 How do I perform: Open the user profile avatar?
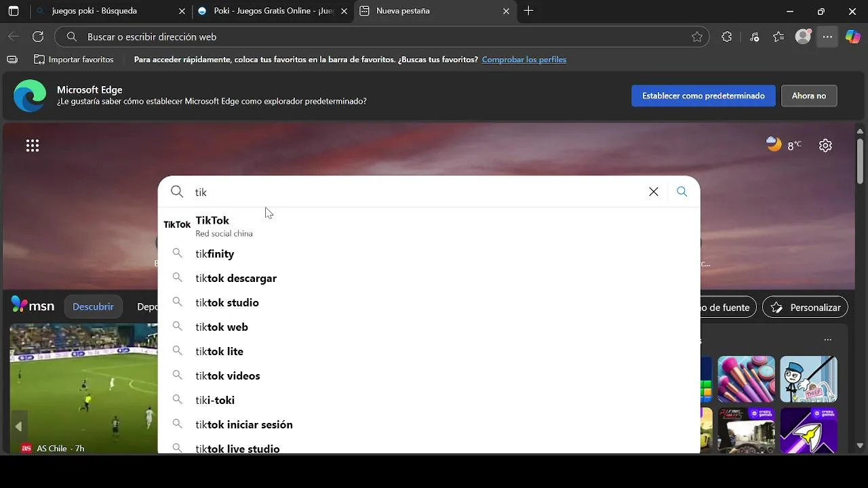tap(803, 37)
